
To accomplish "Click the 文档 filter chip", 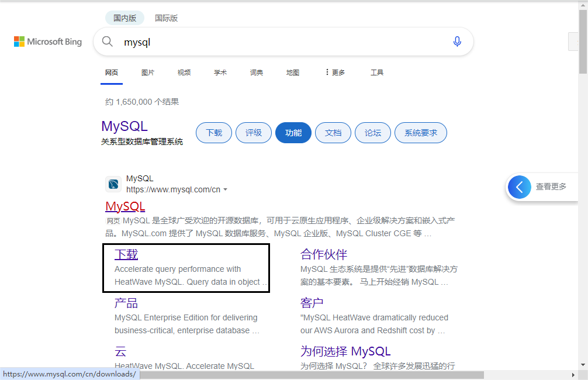I will pos(333,133).
